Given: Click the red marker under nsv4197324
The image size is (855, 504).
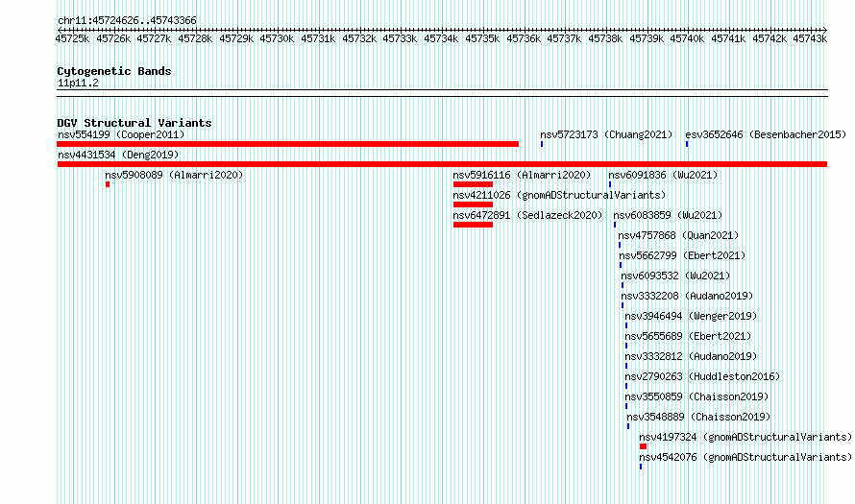Looking at the screenshot, I should pos(643,446).
